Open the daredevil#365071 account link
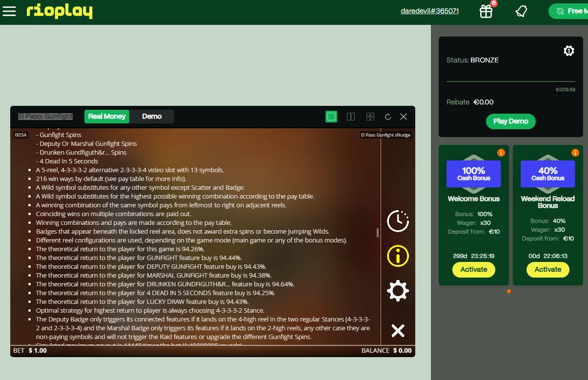Viewport: 588px width, 380px height. (430, 11)
